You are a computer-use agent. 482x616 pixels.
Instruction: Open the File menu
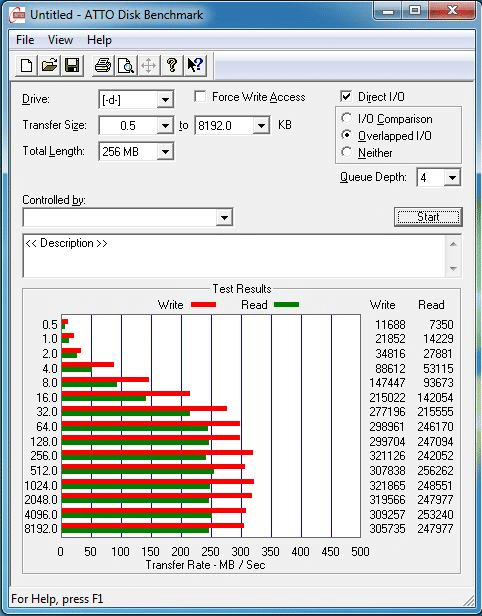point(25,40)
